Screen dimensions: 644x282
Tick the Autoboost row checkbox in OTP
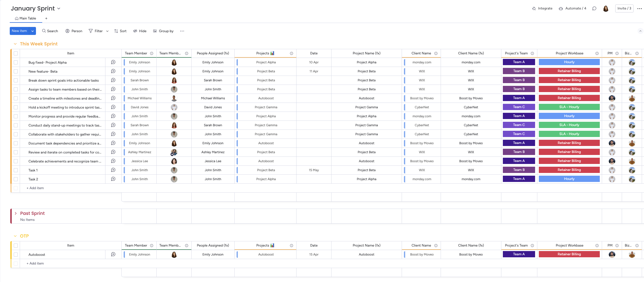click(16, 255)
